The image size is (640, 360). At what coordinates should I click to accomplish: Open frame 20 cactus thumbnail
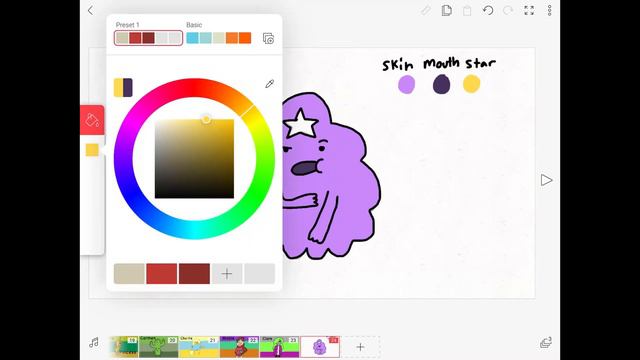[158, 347]
